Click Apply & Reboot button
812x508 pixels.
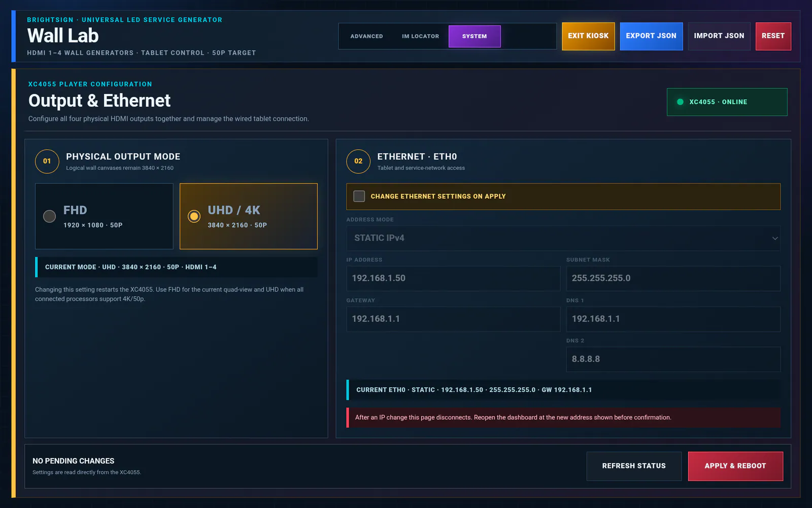[x=735, y=466]
